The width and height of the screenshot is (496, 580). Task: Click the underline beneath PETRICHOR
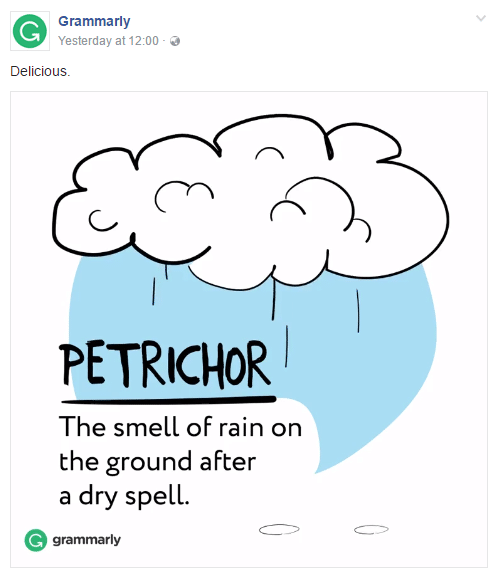[168, 399]
